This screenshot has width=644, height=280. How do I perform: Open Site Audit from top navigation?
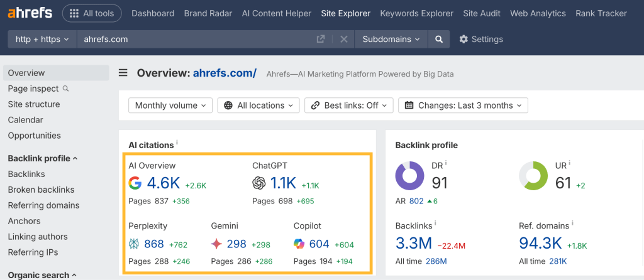[482, 13]
